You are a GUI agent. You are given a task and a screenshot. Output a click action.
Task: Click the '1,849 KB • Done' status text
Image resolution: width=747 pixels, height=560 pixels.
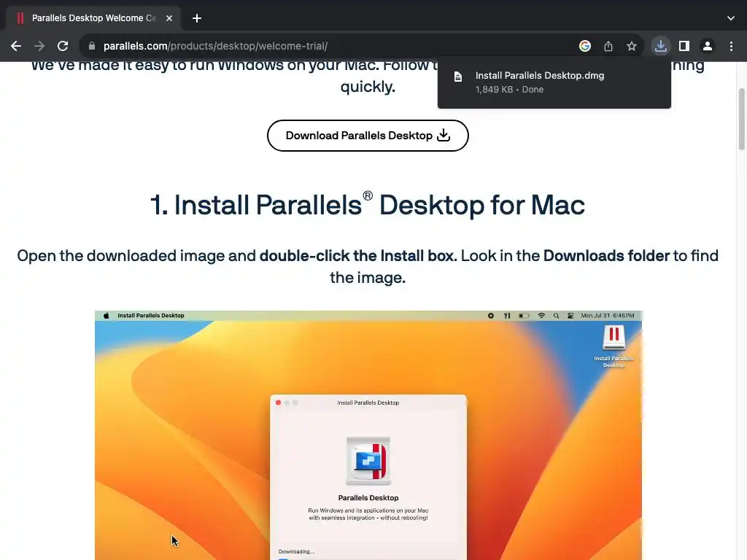509,90
